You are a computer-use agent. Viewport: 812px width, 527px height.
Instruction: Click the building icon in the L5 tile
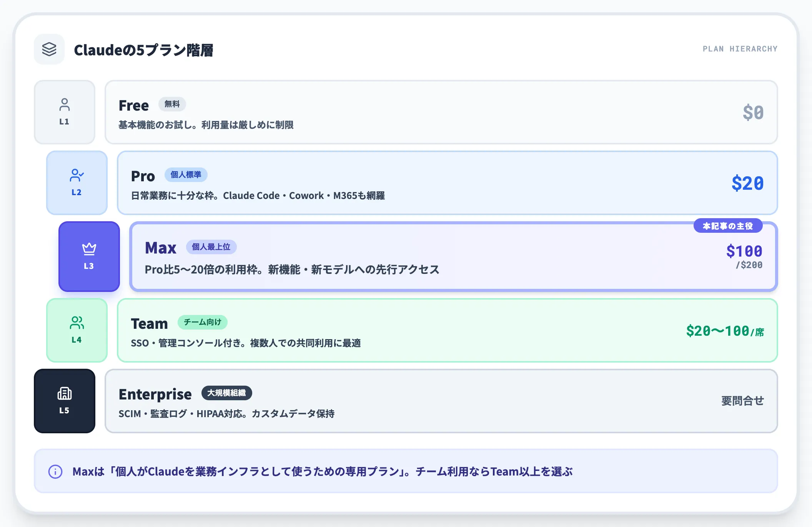click(x=65, y=393)
